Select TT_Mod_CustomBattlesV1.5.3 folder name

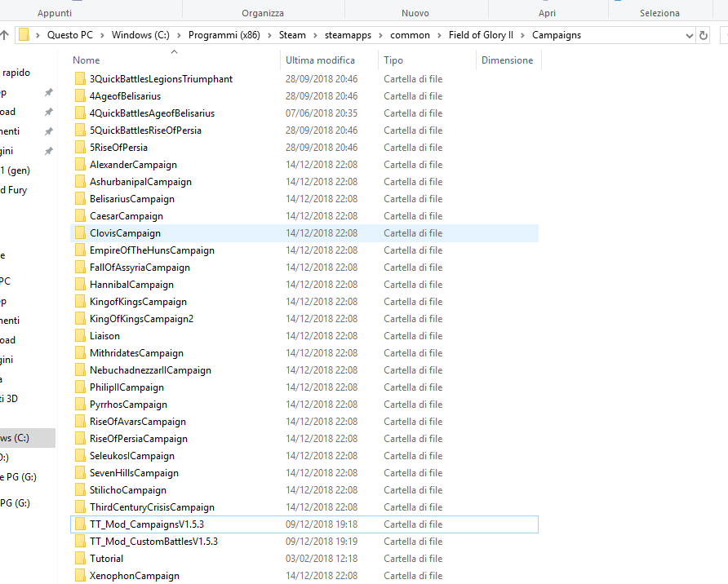[x=153, y=542]
